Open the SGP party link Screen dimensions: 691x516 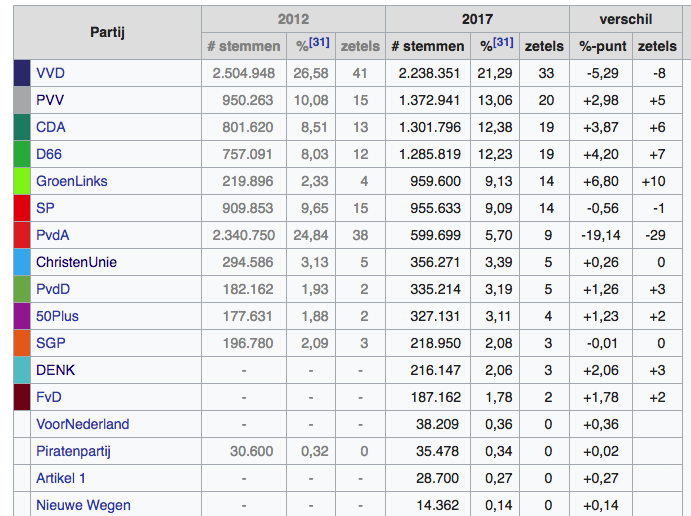point(51,343)
